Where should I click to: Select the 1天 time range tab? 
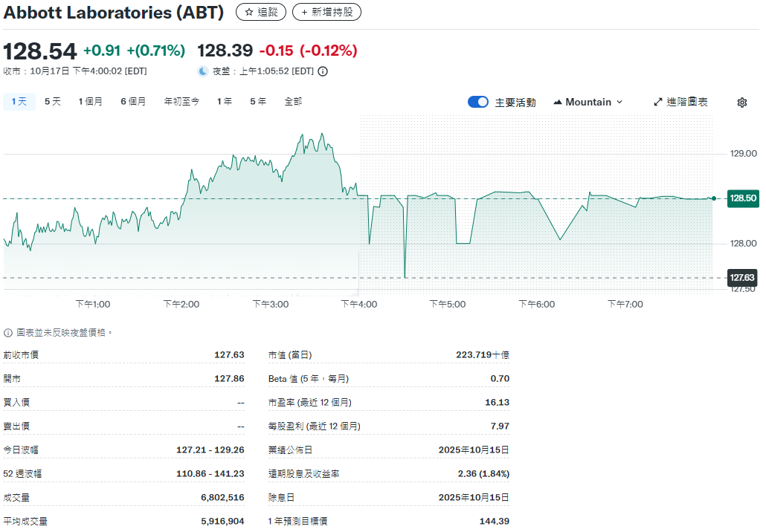(x=19, y=102)
